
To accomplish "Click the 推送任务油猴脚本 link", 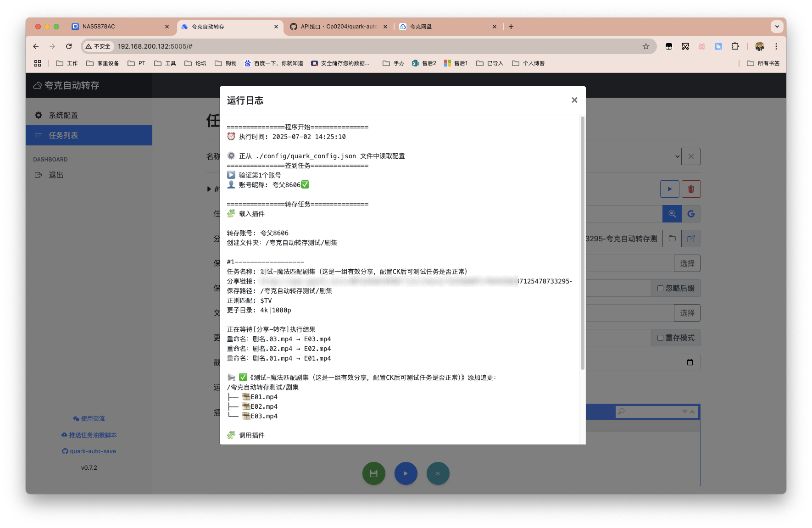I will [89, 435].
